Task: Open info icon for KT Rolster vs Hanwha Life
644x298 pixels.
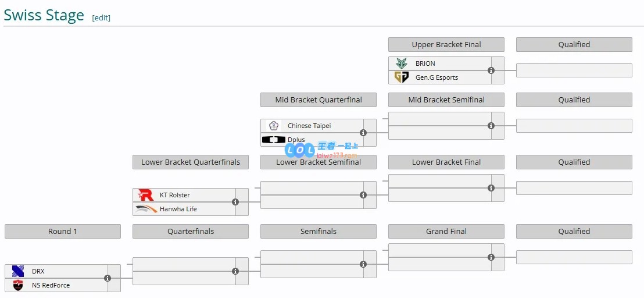Action: click(235, 202)
